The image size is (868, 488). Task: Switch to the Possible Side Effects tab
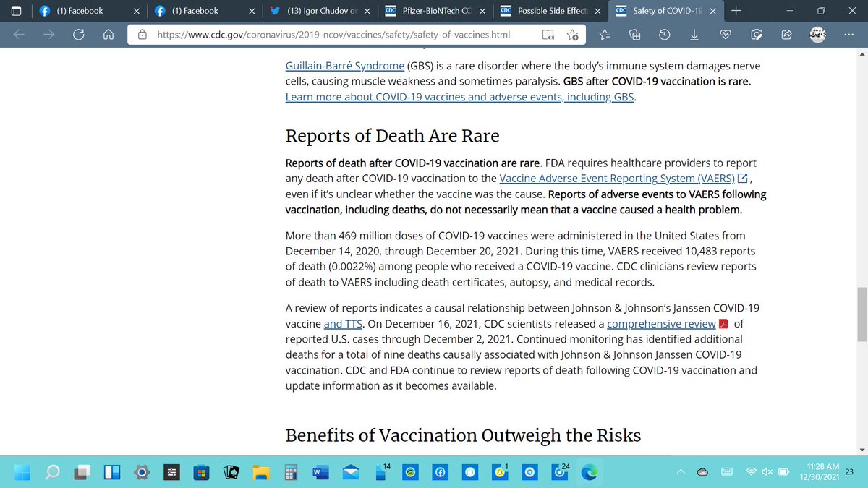click(550, 11)
